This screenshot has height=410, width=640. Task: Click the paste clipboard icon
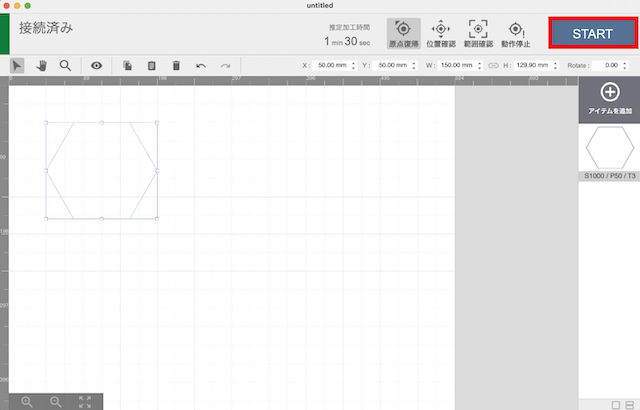(x=152, y=65)
